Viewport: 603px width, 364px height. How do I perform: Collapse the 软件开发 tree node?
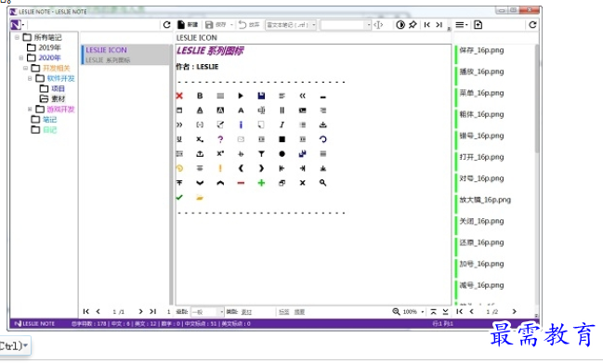[x=30, y=78]
